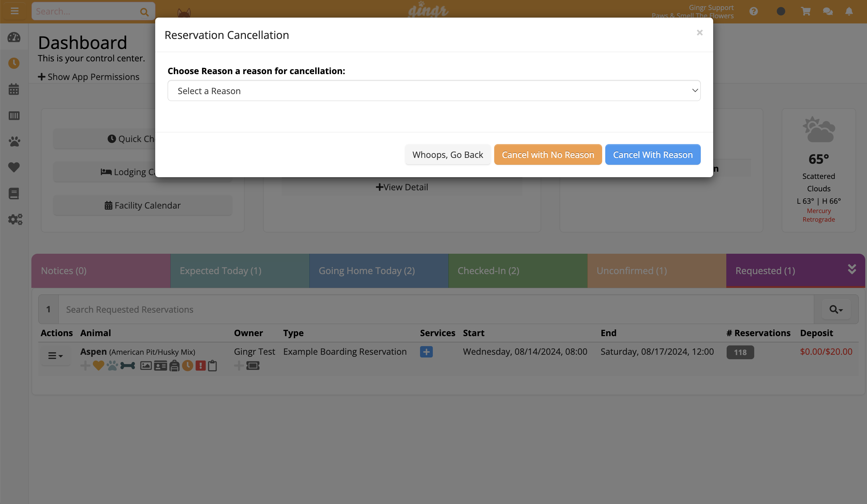The height and width of the screenshot is (504, 867).
Task: Switch to Expected Today (1) tab
Action: 240,271
